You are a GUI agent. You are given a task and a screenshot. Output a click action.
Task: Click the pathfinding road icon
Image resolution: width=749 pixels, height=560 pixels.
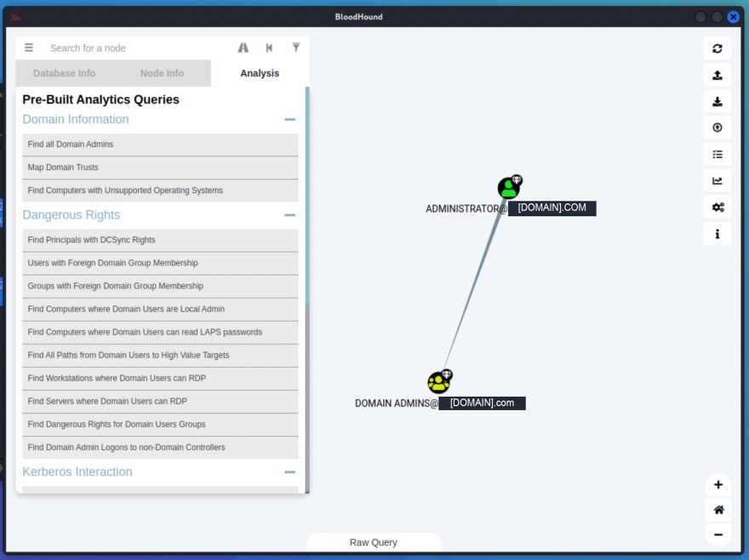[243, 48]
